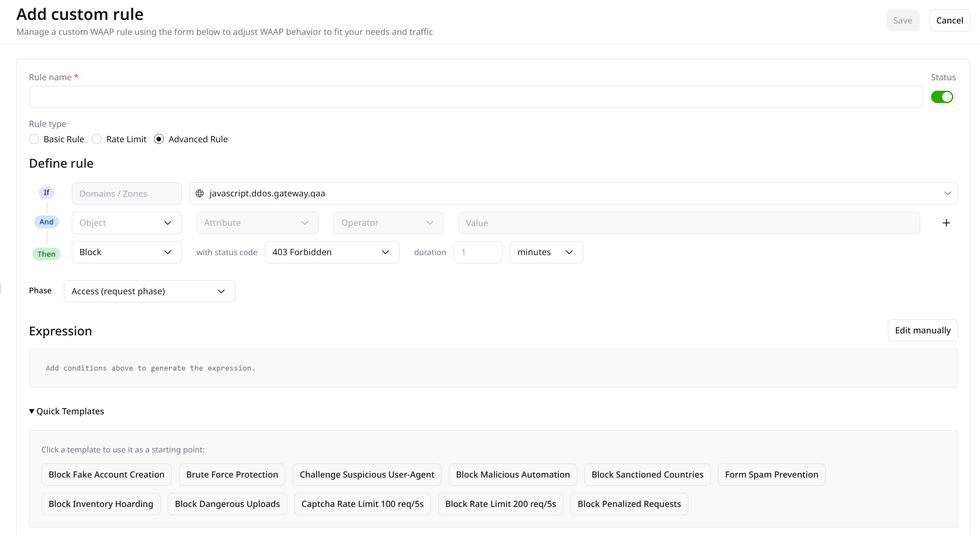Select the Rate Limit radio button
The width and height of the screenshot is (980, 535).
pos(97,139)
